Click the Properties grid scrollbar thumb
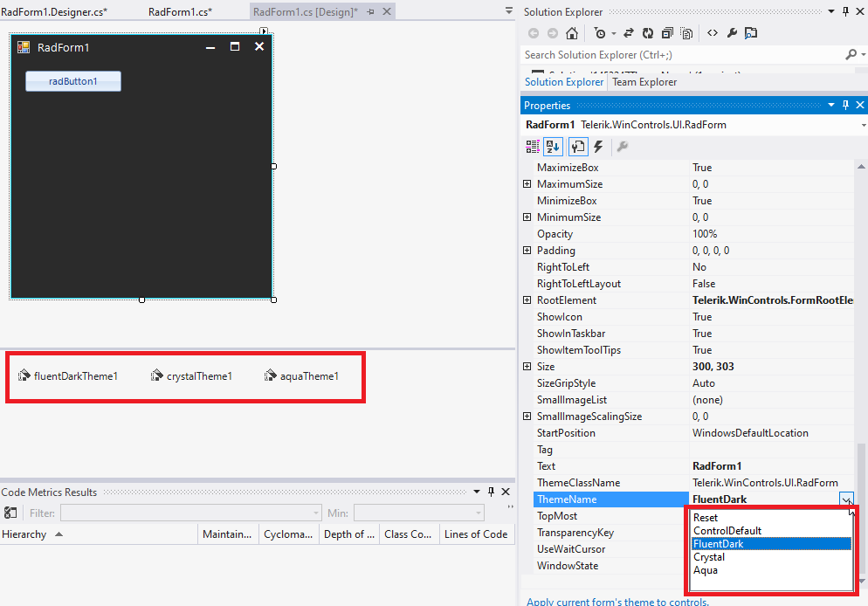Image resolution: width=868 pixels, height=606 pixels. coord(861,508)
